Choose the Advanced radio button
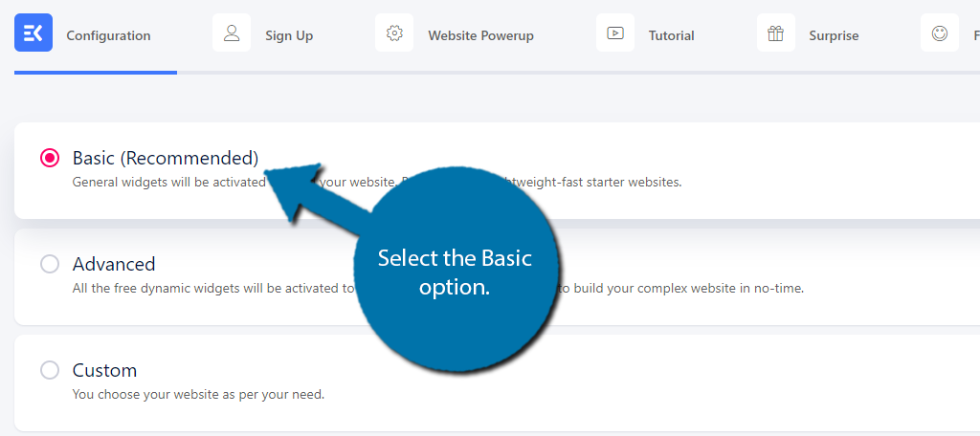Image resolution: width=980 pixels, height=436 pixels. [50, 264]
